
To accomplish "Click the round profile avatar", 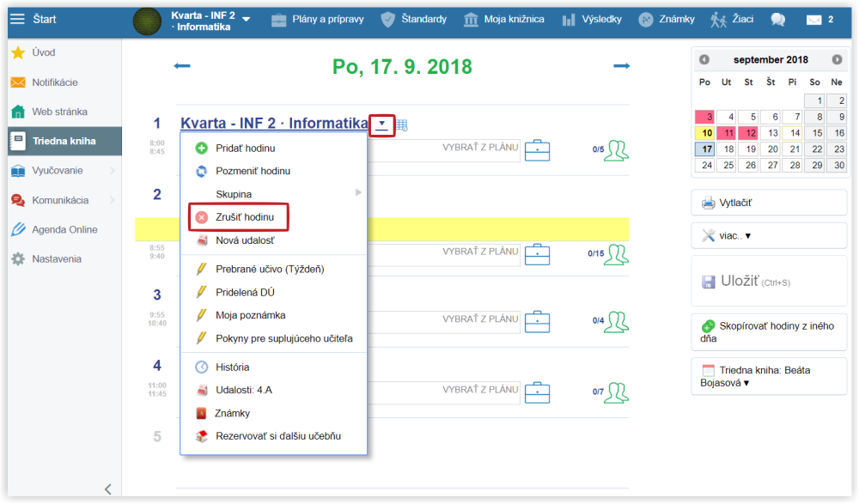I will [x=148, y=21].
